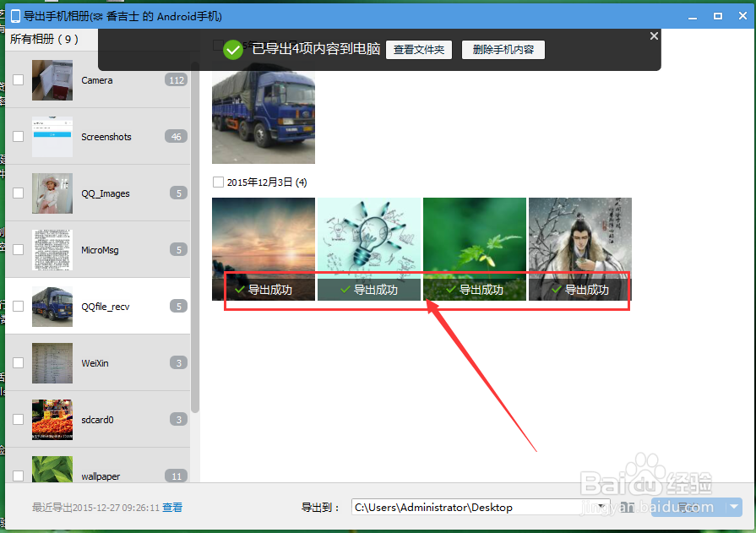The image size is (756, 533).
Task: Select the sdcard0 album name
Action: [97, 420]
